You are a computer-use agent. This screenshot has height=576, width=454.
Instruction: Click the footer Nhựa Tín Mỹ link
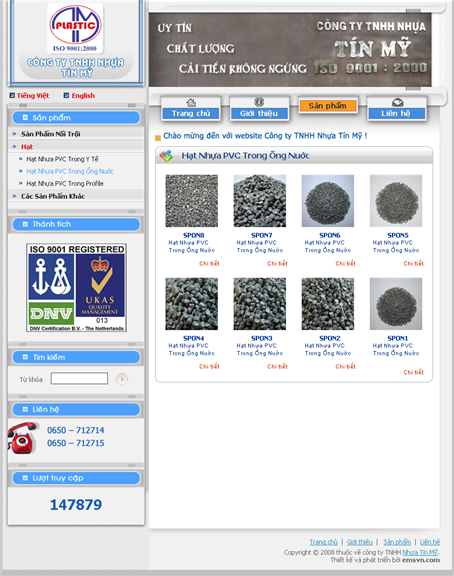click(x=420, y=552)
